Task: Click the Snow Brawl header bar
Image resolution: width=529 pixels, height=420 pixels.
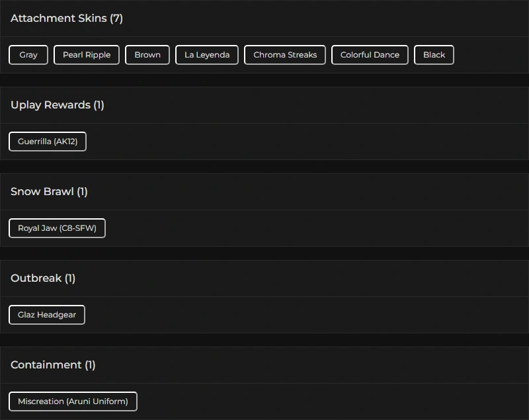Action: point(264,192)
